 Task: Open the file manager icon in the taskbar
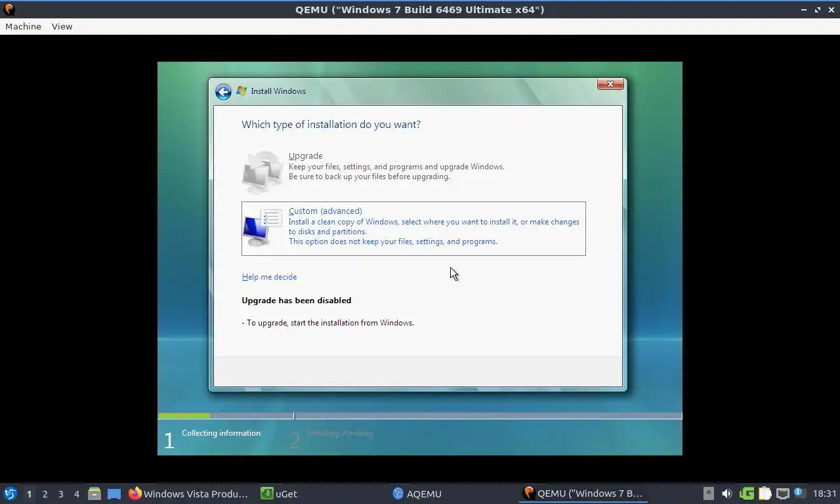(x=94, y=493)
